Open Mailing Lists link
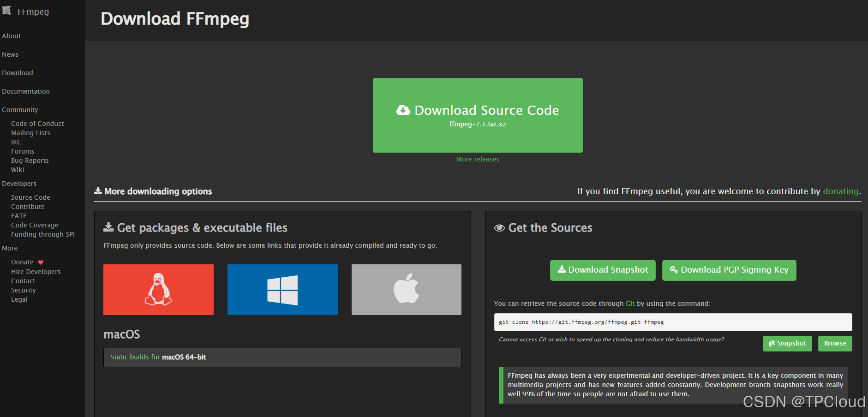This screenshot has width=868, height=417. (30, 133)
